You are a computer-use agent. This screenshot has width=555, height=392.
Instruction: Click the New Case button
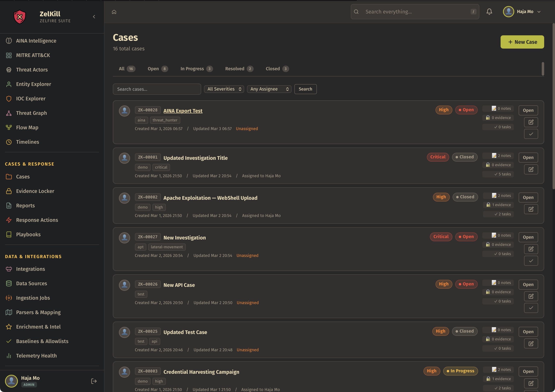point(522,42)
